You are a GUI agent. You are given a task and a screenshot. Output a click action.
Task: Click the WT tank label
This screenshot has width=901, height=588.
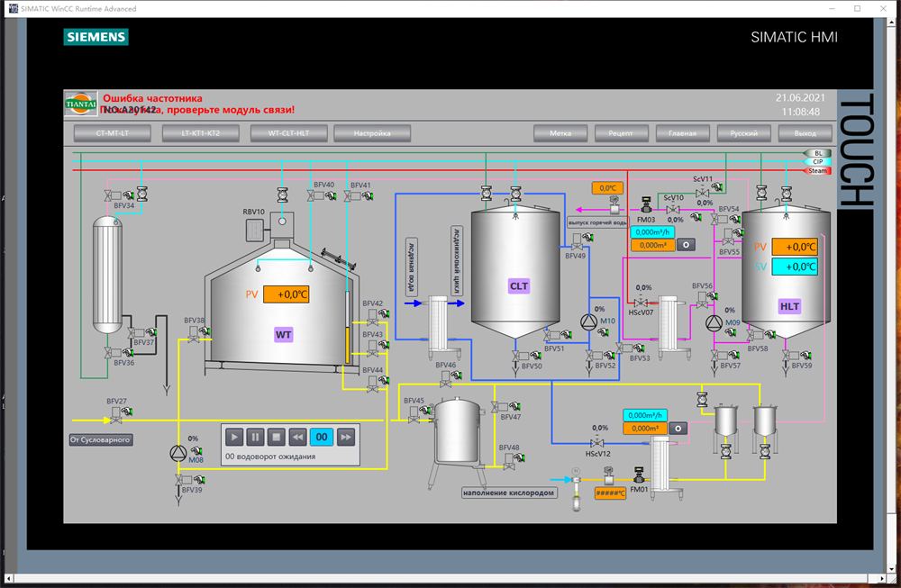283,335
